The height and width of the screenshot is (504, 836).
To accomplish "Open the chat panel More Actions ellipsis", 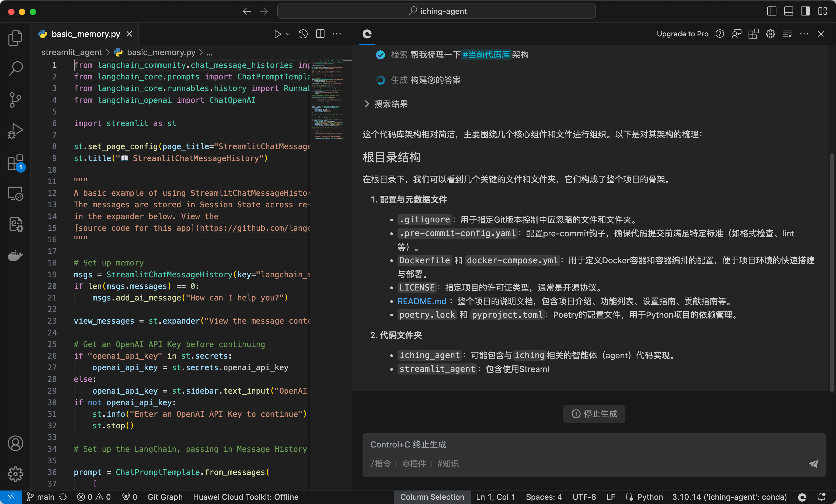I will coord(804,34).
